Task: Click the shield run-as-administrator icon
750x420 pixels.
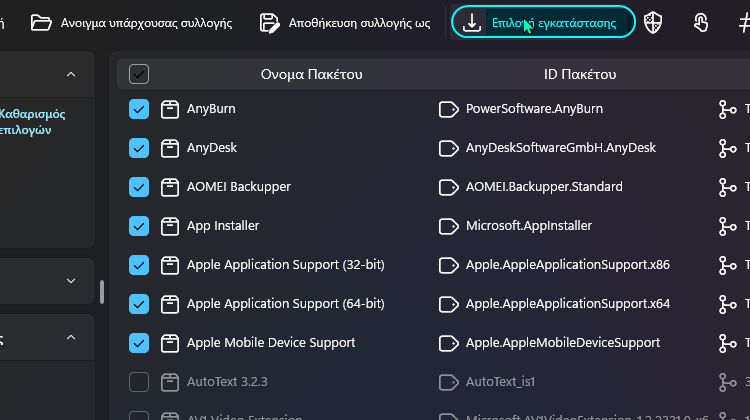Action: click(x=653, y=22)
